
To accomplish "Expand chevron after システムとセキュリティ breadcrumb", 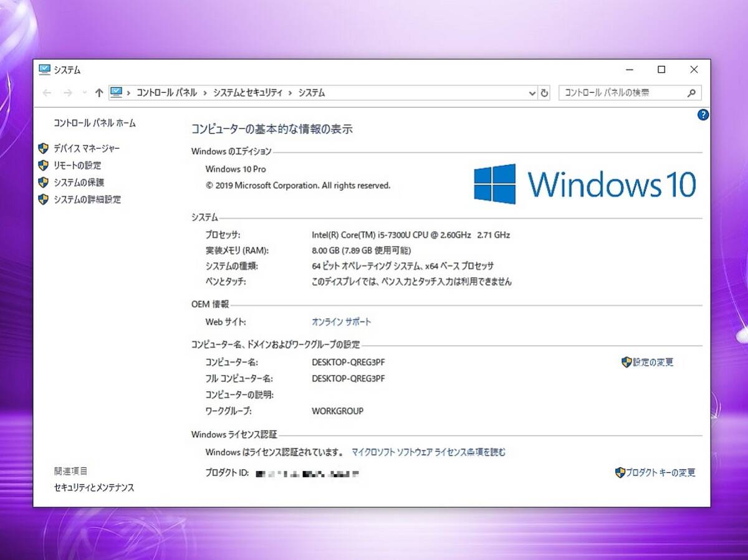I will pos(290,93).
